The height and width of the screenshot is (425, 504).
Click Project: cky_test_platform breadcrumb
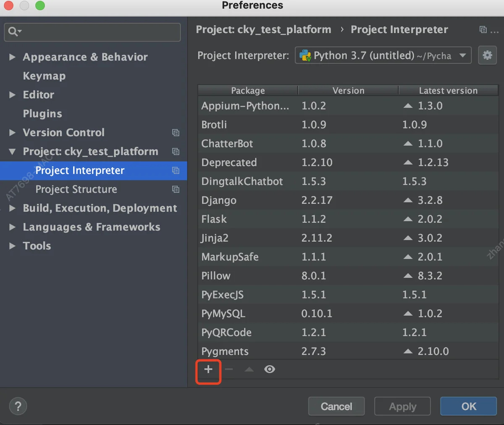263,30
